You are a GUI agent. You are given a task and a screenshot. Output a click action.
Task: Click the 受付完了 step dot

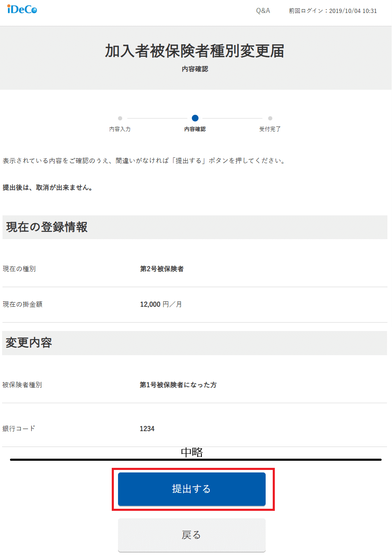270,119
